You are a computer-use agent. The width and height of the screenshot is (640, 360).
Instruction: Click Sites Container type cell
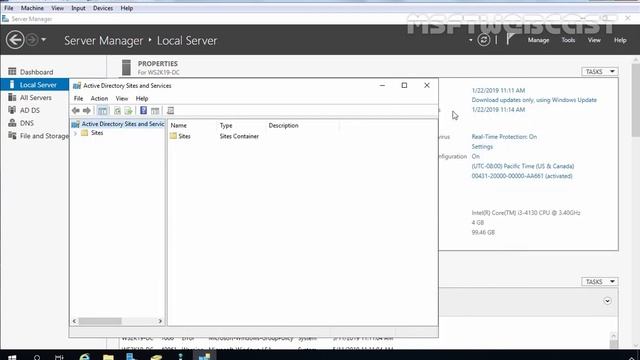[x=239, y=136]
